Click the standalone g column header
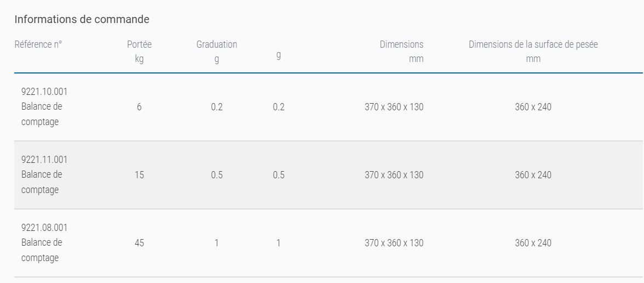This screenshot has width=644, height=283. point(279,55)
